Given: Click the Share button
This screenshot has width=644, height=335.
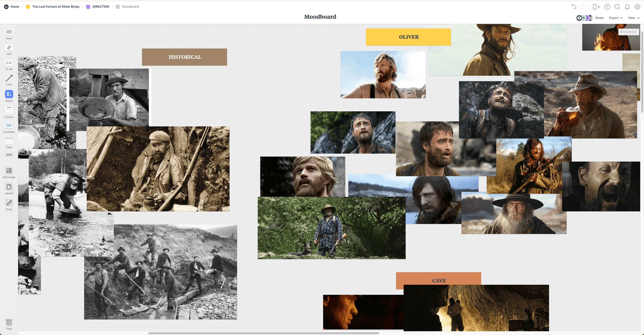Looking at the screenshot, I should [599, 18].
